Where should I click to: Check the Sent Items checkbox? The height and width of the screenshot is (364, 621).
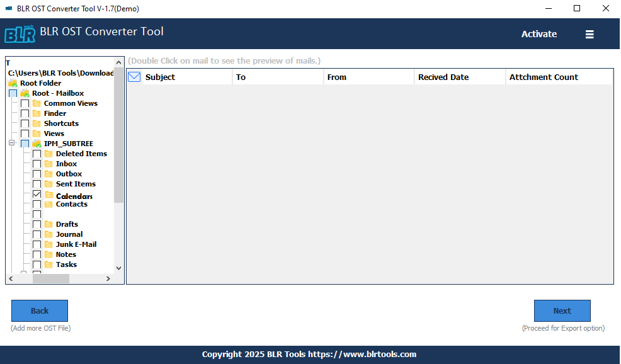pyautogui.click(x=37, y=184)
